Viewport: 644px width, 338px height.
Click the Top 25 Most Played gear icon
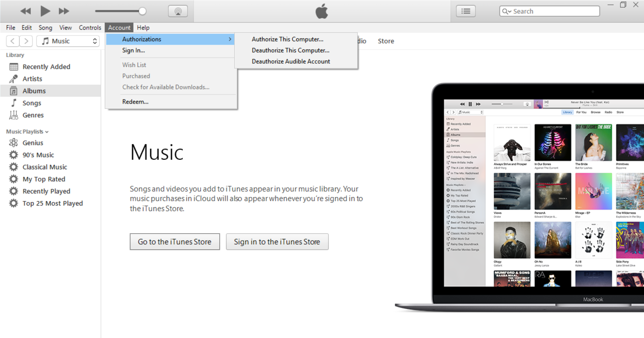14,203
